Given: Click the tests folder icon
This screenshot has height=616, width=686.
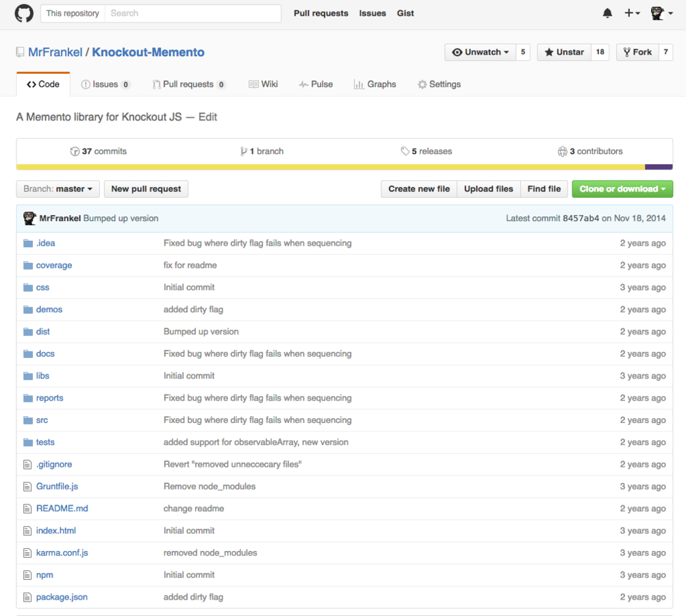Looking at the screenshot, I should (x=28, y=442).
